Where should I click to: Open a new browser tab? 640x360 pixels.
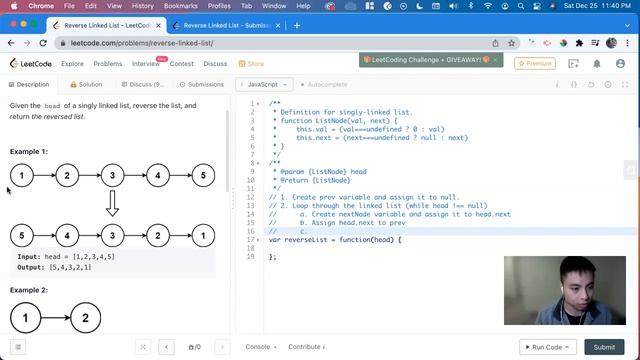click(297, 25)
